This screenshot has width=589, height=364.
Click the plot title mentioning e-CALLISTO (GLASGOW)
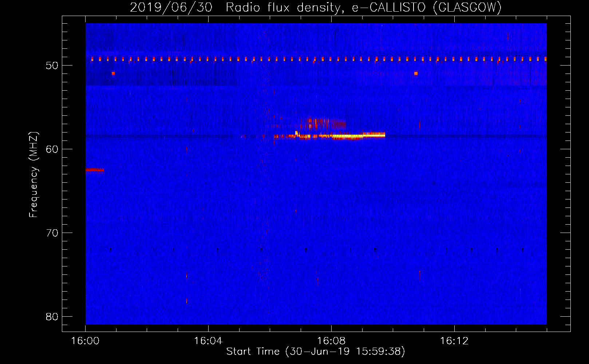coord(316,7)
